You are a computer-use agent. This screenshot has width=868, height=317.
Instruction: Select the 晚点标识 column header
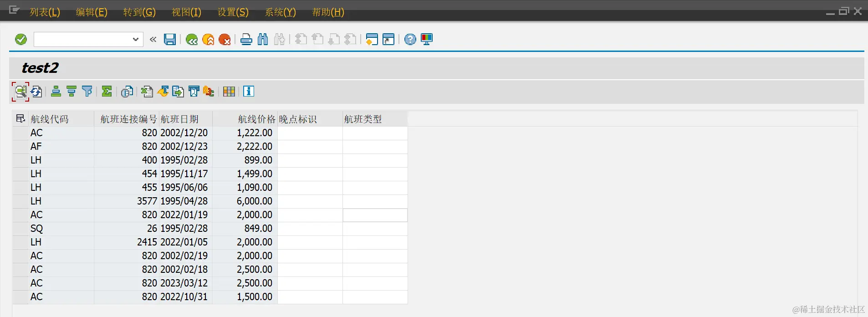click(310, 119)
